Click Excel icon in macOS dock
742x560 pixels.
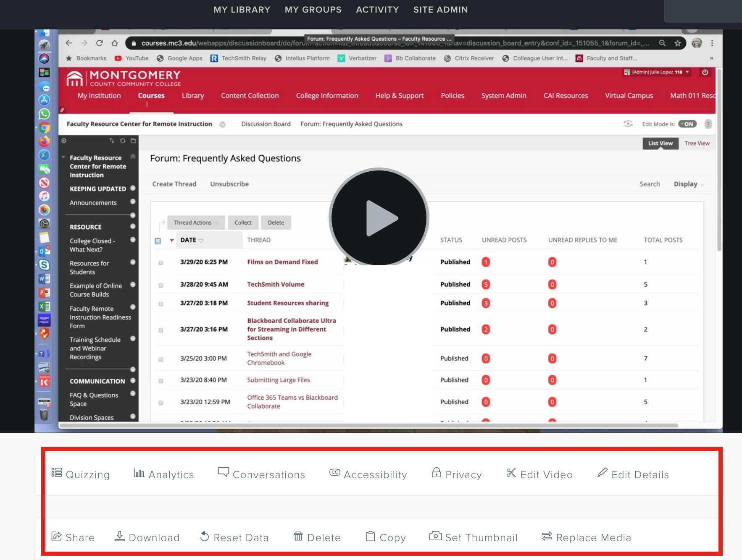tap(44, 306)
